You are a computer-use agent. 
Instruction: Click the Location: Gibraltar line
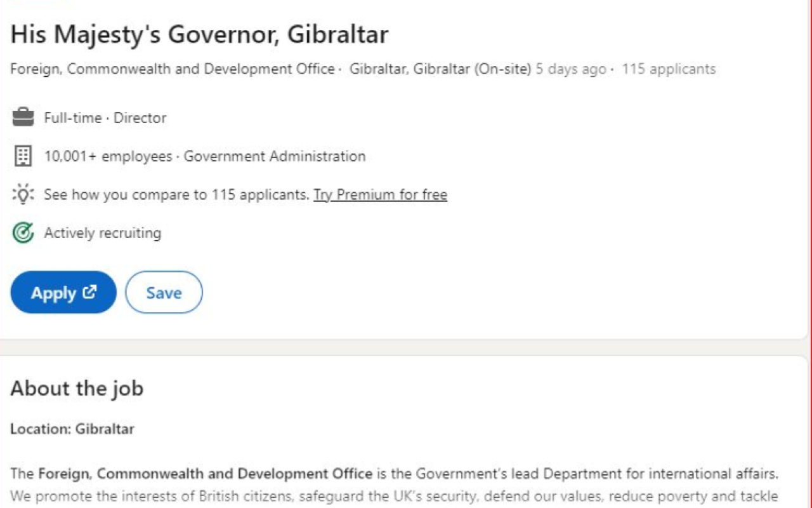click(72, 429)
